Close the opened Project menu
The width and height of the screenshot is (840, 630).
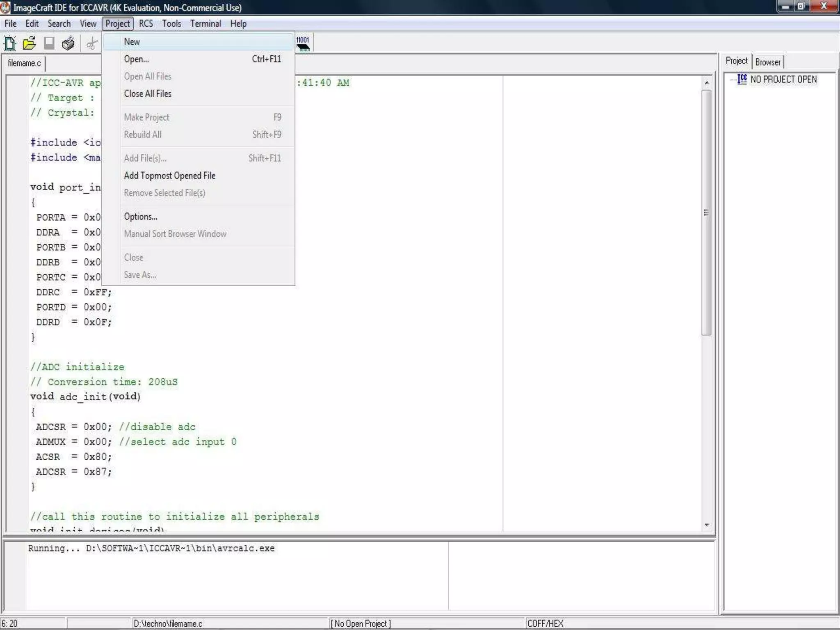[x=118, y=24]
